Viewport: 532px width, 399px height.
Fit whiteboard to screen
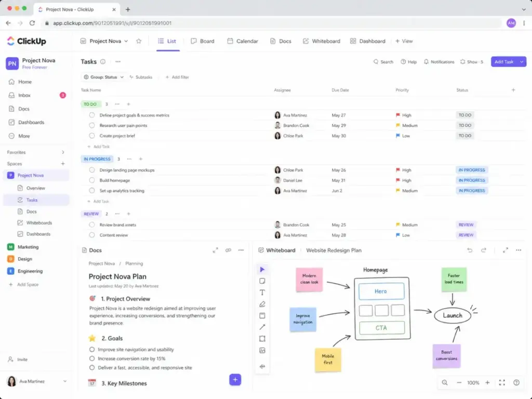point(502,383)
